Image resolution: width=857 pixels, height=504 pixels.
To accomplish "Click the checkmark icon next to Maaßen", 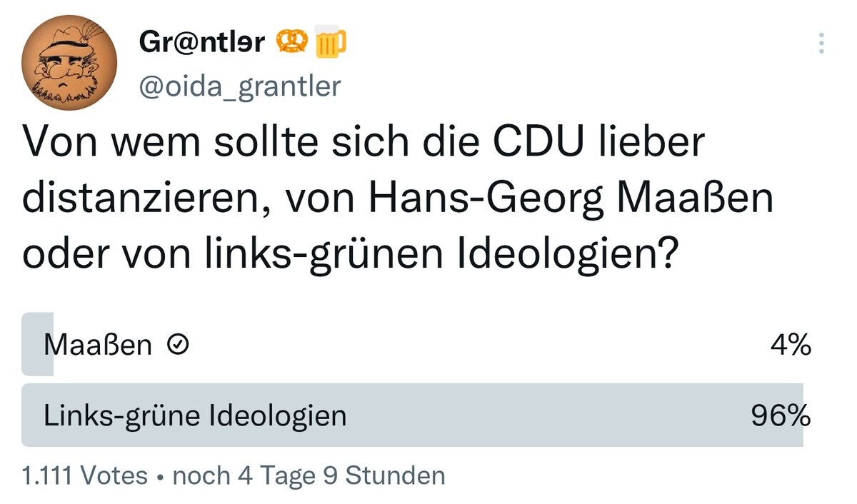I will tap(177, 346).
